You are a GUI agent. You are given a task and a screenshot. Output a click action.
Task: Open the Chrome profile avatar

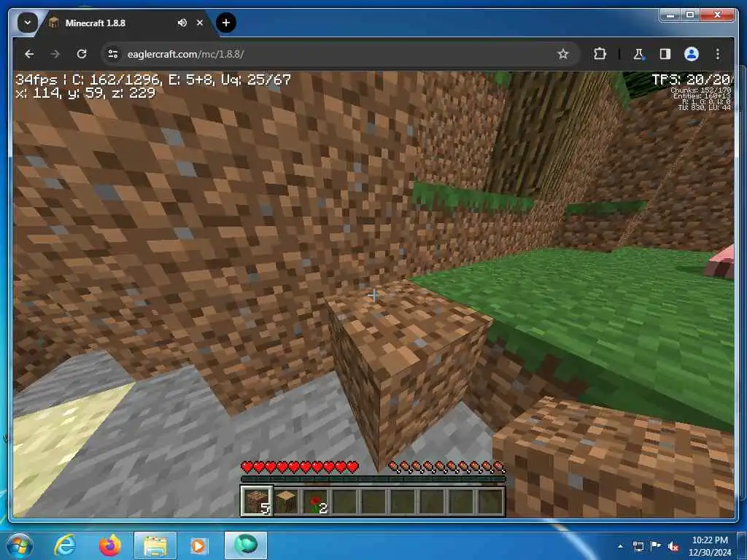pos(692,54)
